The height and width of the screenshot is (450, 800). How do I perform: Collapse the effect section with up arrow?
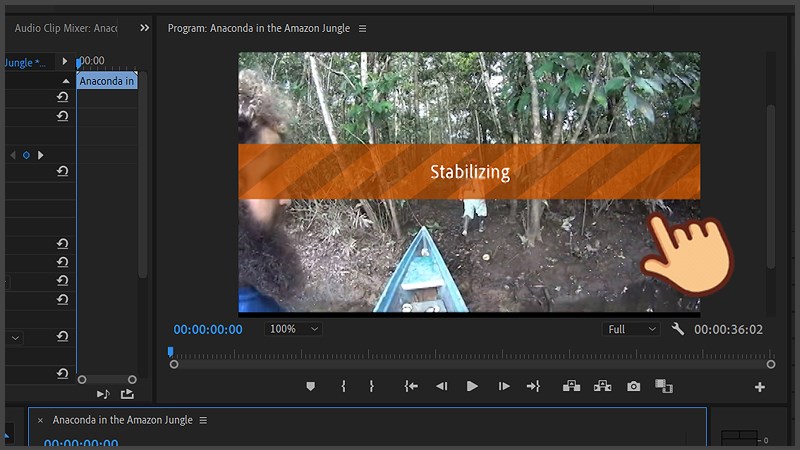[x=66, y=81]
